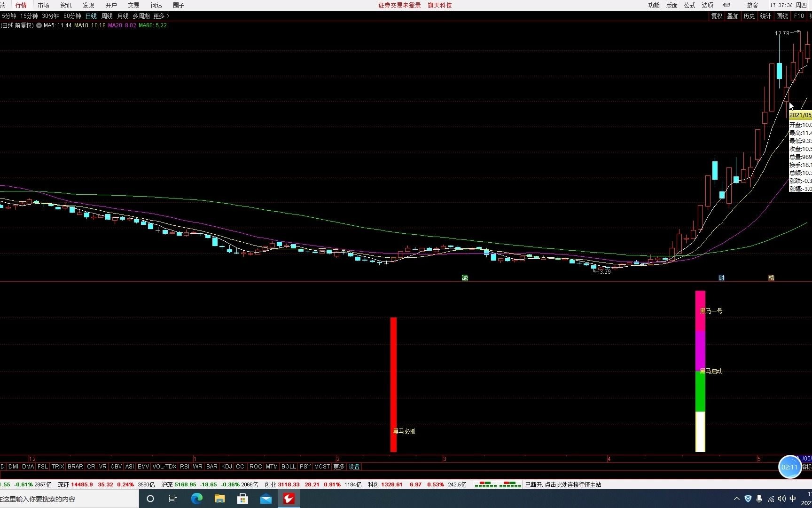Switch indicator to KDJ
Image resolution: width=812 pixels, height=508 pixels.
pos(226,467)
